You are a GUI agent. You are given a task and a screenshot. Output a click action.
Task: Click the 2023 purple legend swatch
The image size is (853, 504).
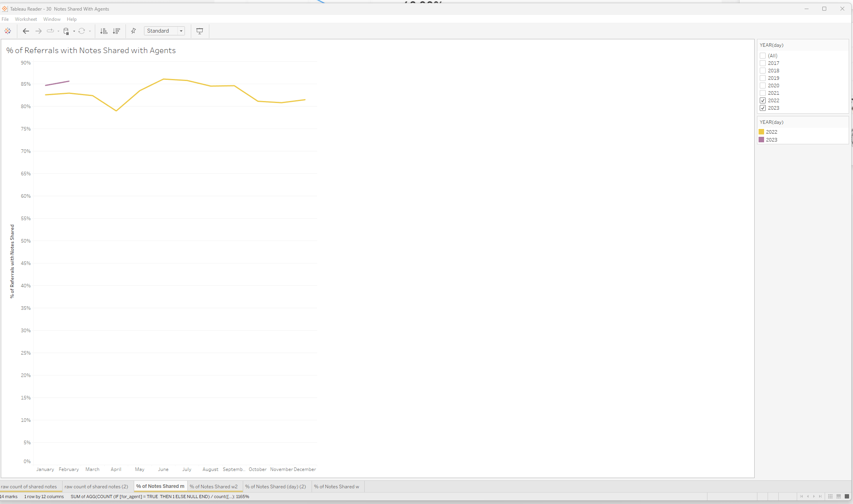point(761,140)
